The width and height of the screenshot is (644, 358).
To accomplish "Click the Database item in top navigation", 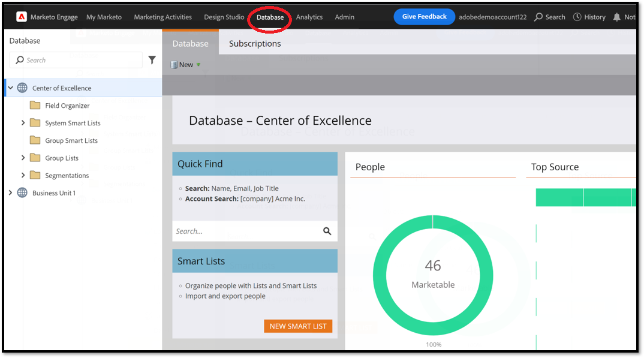I will coord(270,17).
